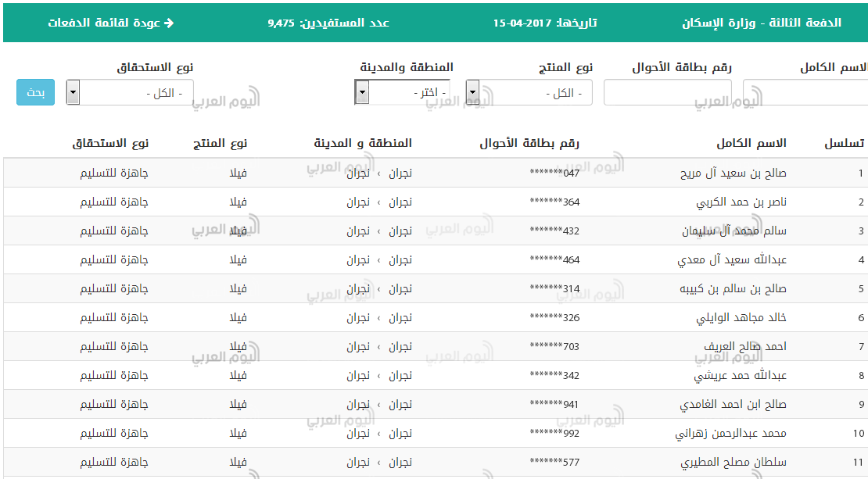Click into the الاسم الكامل search field
This screenshot has width=868, height=479.
point(805,93)
